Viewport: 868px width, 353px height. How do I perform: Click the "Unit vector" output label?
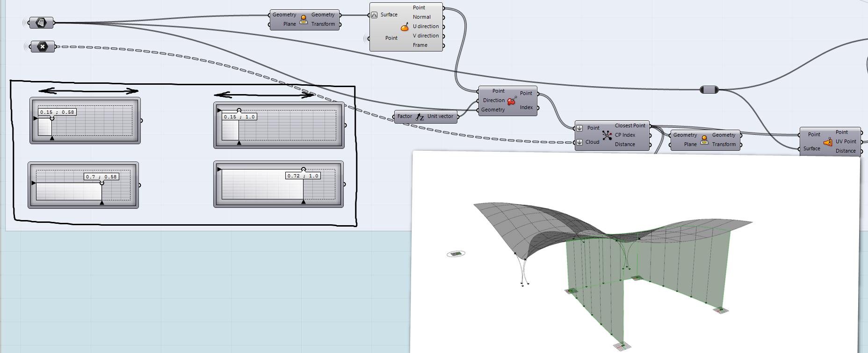[440, 117]
